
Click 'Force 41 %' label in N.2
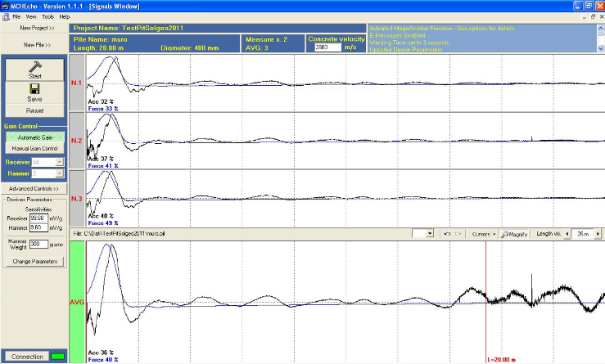[x=103, y=166]
